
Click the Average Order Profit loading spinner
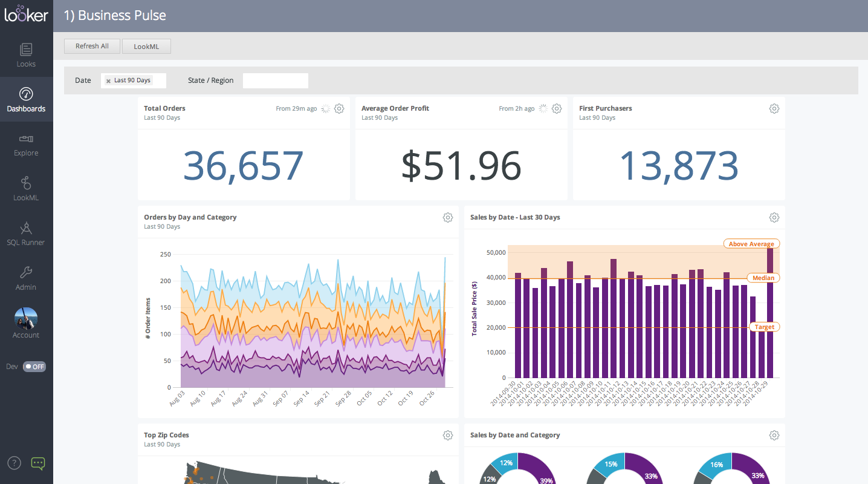coord(543,108)
